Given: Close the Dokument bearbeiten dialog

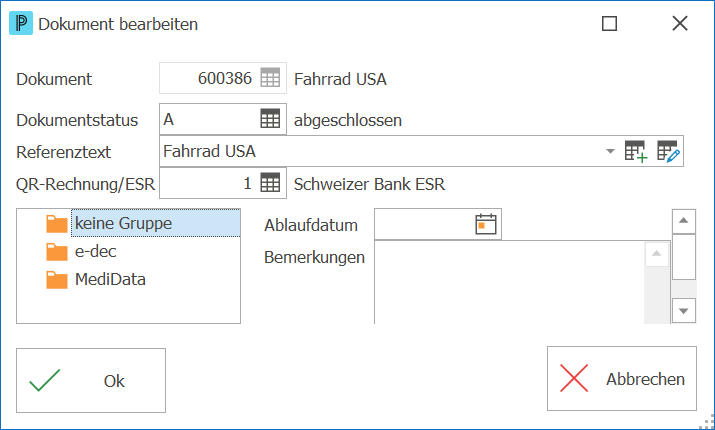Looking at the screenshot, I should pos(679,23).
